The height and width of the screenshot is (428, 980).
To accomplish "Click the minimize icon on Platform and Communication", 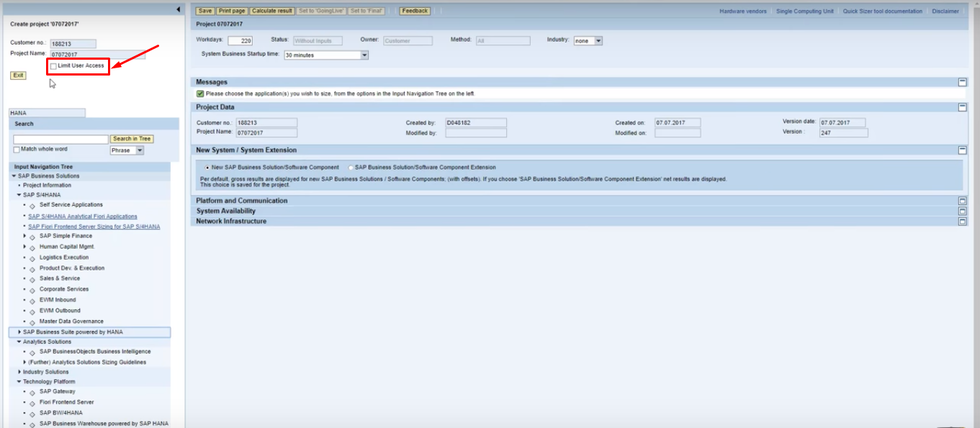I will click(962, 200).
